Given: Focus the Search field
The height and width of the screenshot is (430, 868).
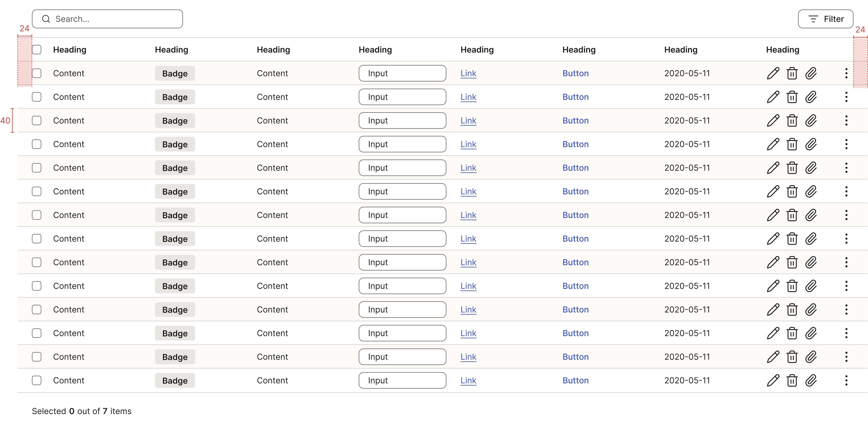Looking at the screenshot, I should [107, 19].
